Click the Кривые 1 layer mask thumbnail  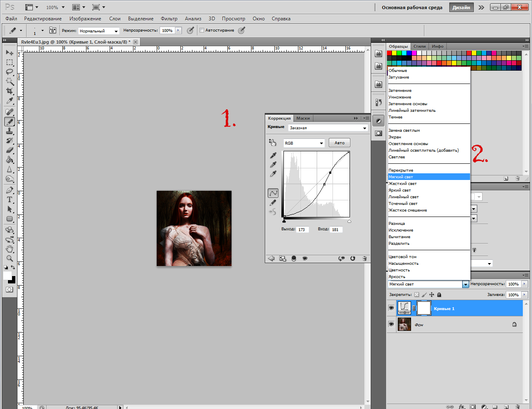coord(424,308)
